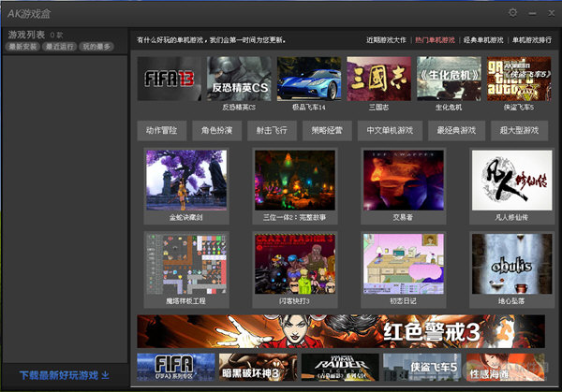Open the 魔塔样板工程 game thumbnail

pyautogui.click(x=185, y=263)
